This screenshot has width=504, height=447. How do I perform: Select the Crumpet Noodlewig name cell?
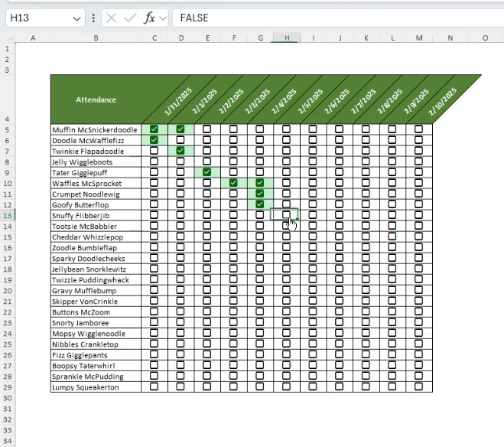pyautogui.click(x=96, y=194)
